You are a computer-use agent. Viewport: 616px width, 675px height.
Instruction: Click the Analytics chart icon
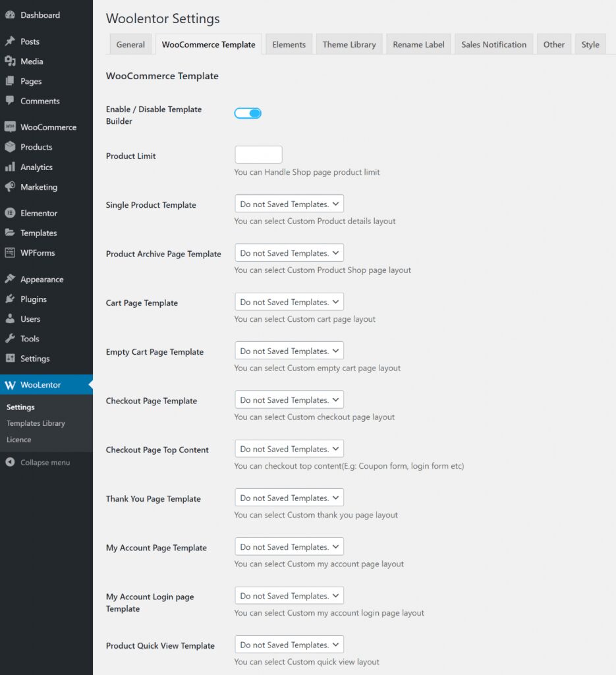(11, 167)
